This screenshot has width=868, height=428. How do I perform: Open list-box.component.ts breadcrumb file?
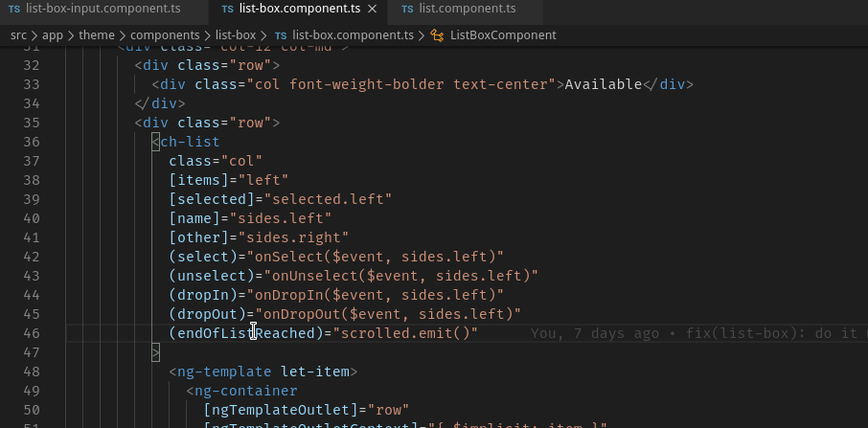[x=353, y=35]
